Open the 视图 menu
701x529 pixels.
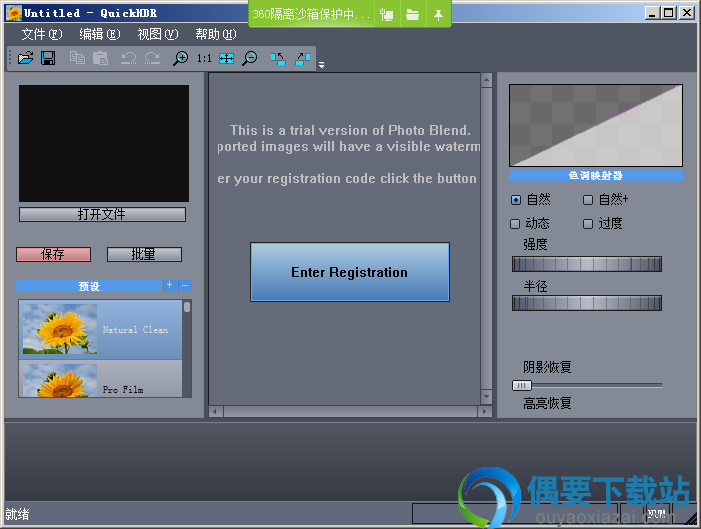tap(158, 34)
